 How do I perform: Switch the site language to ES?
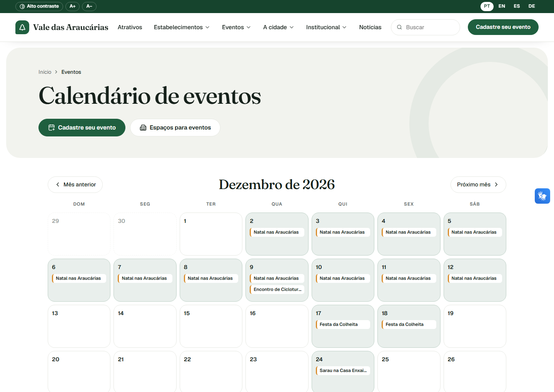pos(517,6)
